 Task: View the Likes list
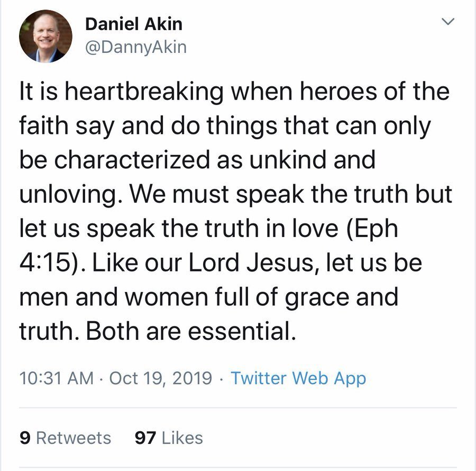169,438
